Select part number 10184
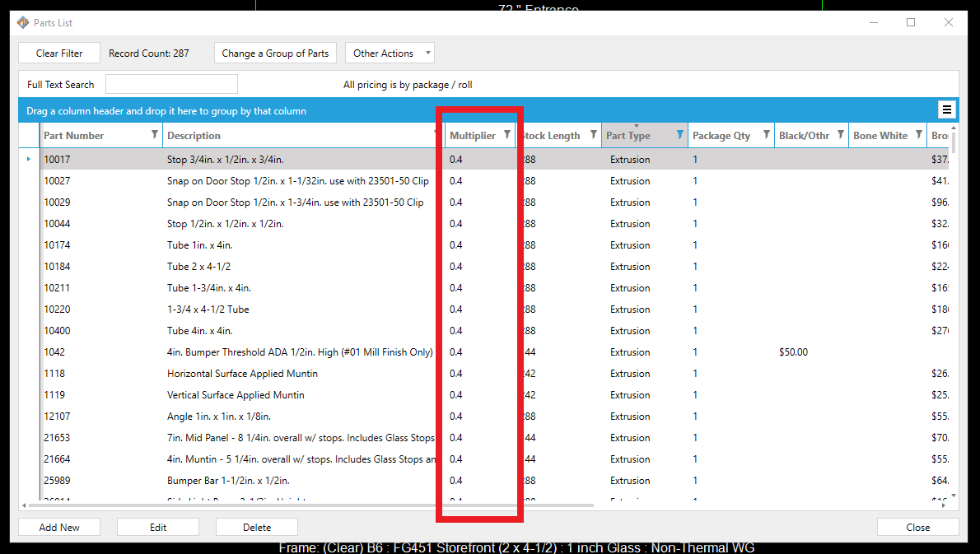980x554 pixels. tap(57, 267)
